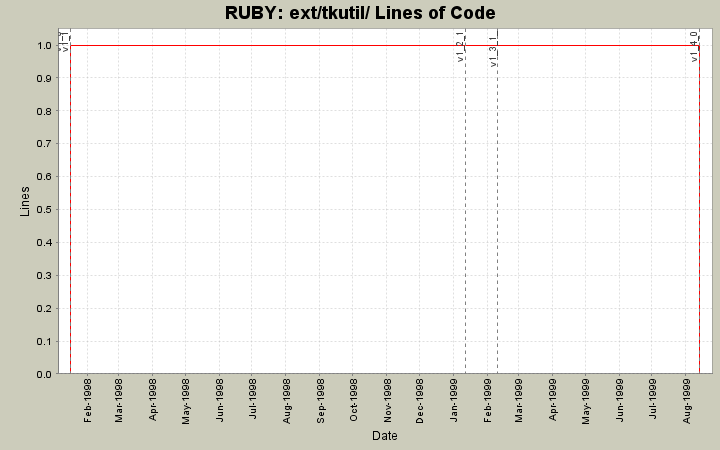Screen dimensions: 720x450
Task: Click the Apr-1998 date label
Action: click(x=152, y=399)
